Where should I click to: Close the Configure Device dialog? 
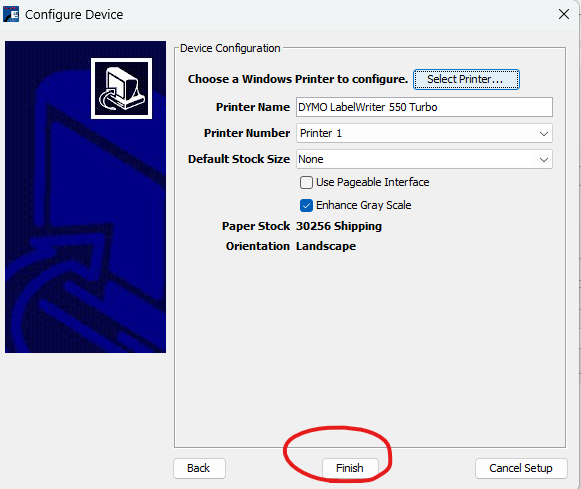click(x=564, y=14)
